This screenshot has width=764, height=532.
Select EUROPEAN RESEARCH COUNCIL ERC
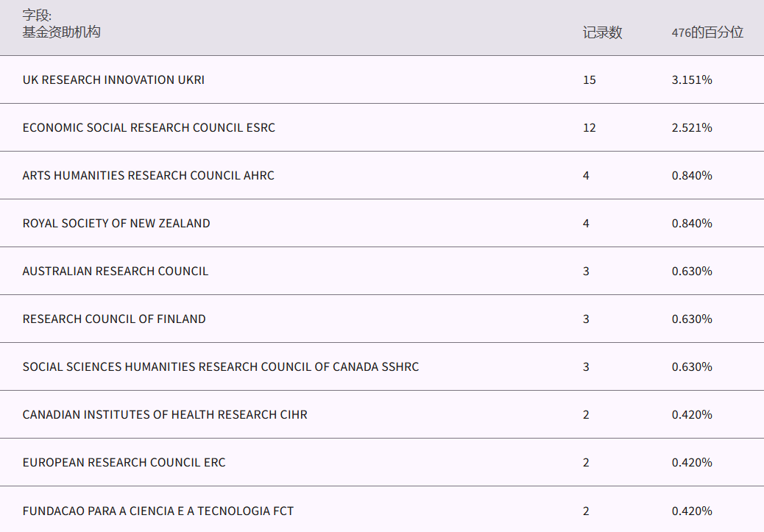[x=124, y=462]
